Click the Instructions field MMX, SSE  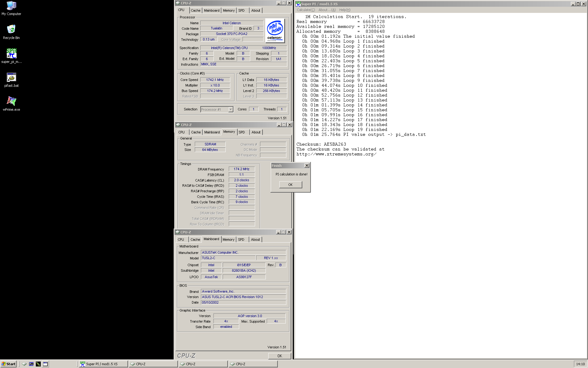(243, 64)
